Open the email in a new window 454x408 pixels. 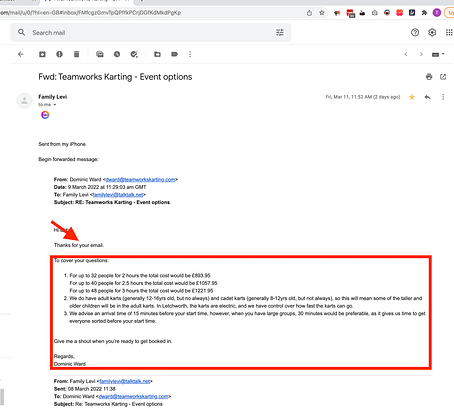443,77
